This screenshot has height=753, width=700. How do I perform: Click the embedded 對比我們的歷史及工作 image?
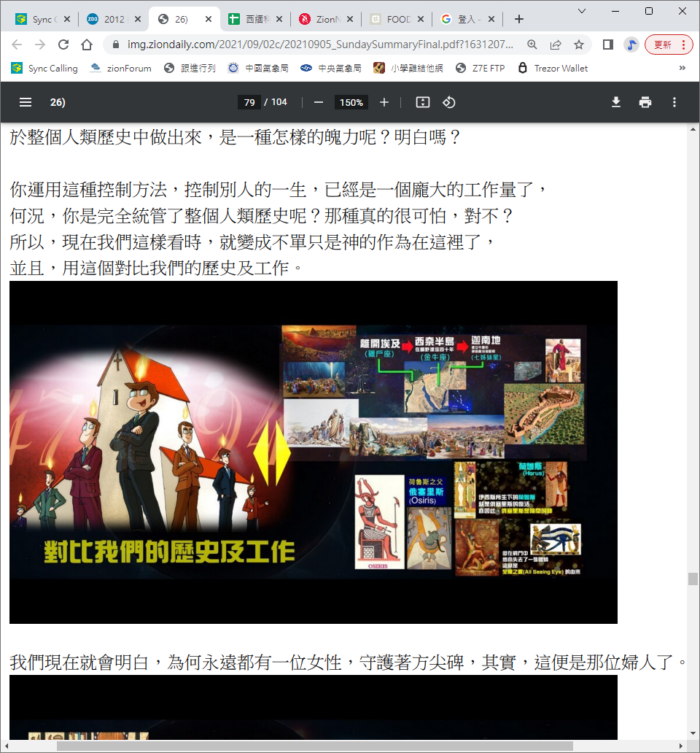click(x=314, y=452)
